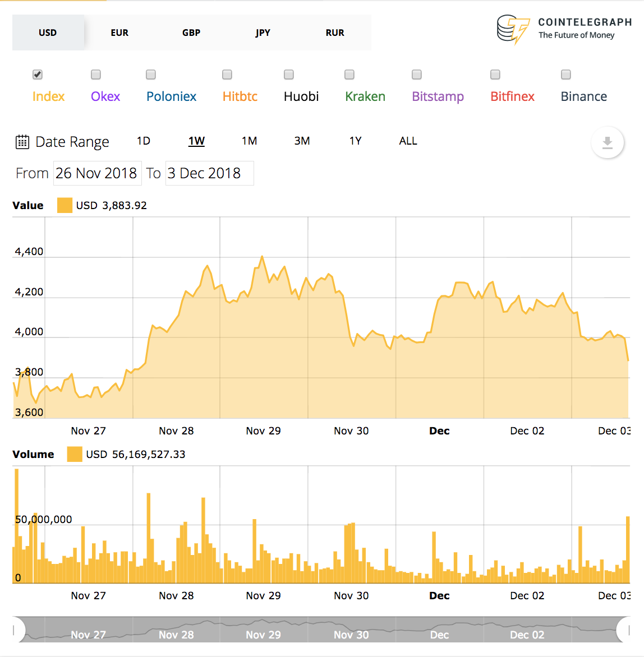Switch to the USD currency tab

pos(48,33)
